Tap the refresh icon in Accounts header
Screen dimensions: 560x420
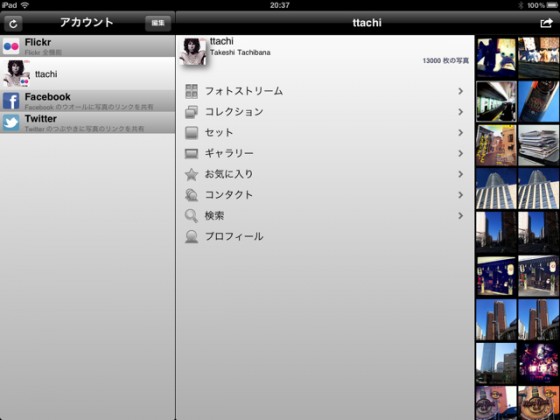pos(13,24)
